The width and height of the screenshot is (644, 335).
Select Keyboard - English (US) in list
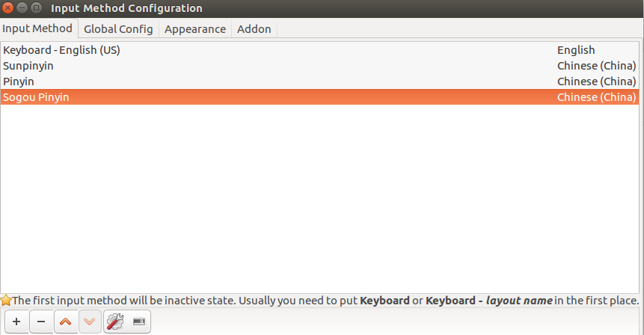pos(61,50)
